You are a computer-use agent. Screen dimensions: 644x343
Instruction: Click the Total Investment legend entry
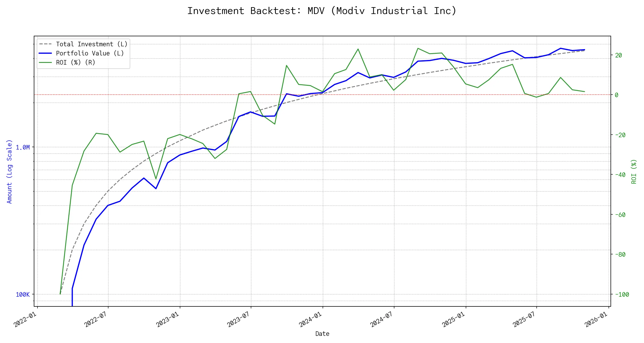[x=92, y=44]
